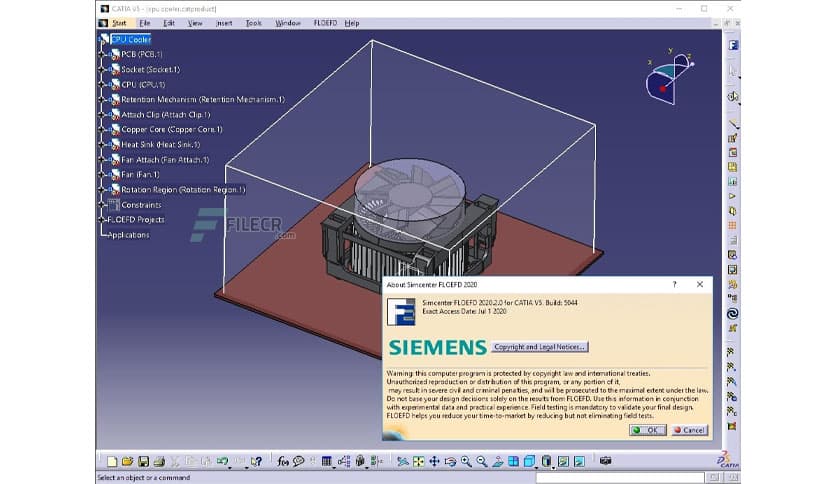The image size is (836, 484).
Task: Click Cancel in About dialog
Action: [x=689, y=430]
